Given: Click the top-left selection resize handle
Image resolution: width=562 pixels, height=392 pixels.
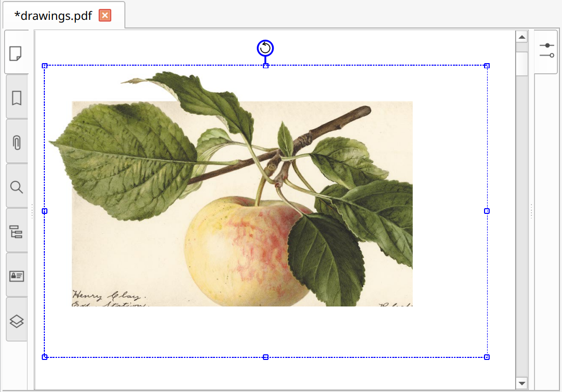Looking at the screenshot, I should (x=45, y=66).
